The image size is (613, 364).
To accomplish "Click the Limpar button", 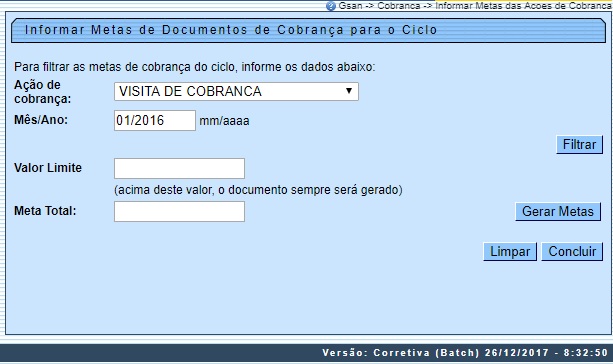I will pos(510,251).
